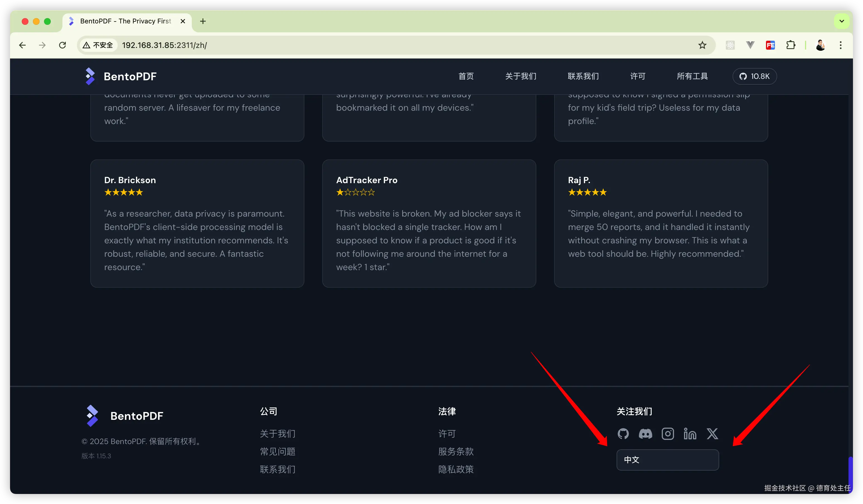This screenshot has width=863, height=504.
Task: Click the 关注我们 footer heading
Action: (x=634, y=411)
